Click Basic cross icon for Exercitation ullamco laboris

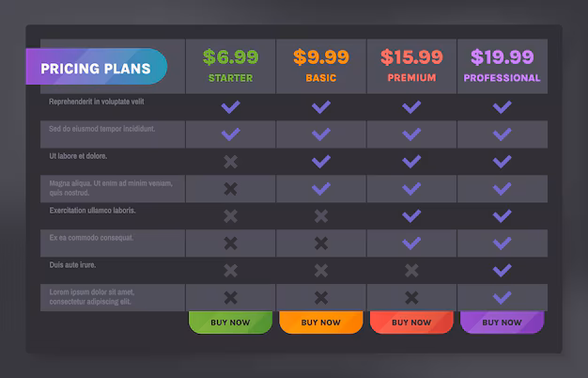(x=321, y=216)
